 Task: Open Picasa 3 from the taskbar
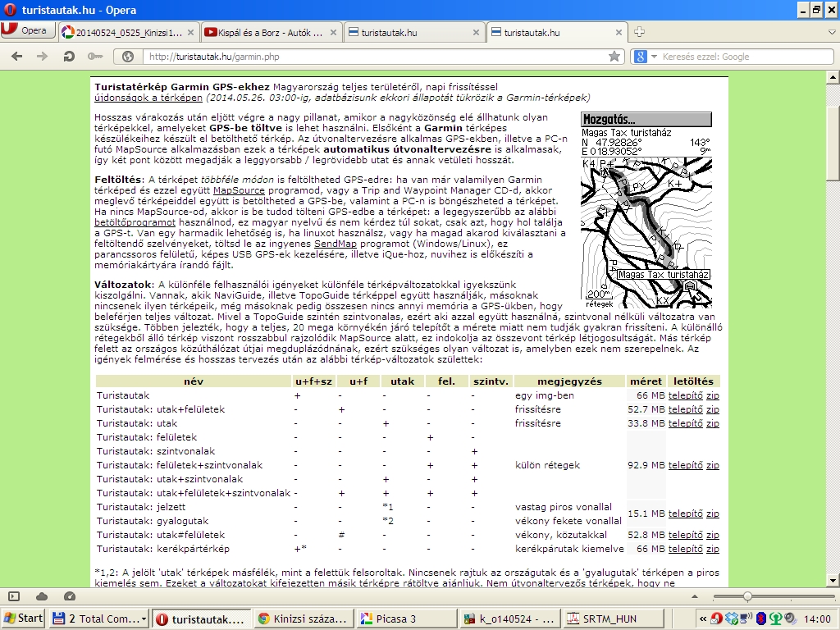402,619
